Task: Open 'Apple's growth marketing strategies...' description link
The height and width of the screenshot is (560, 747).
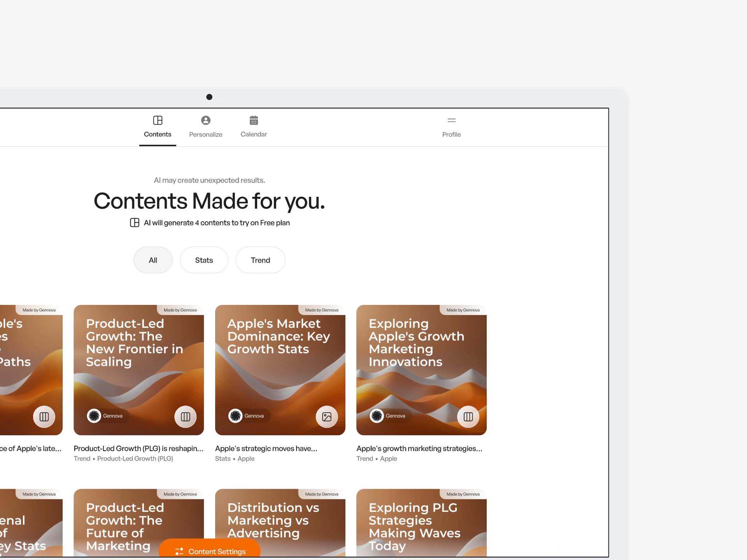Action: coord(419,448)
